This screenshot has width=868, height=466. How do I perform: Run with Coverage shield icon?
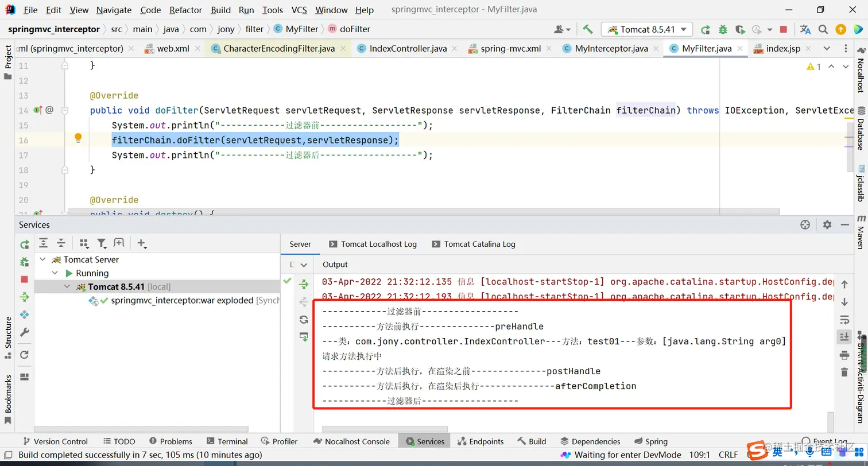[740, 29]
